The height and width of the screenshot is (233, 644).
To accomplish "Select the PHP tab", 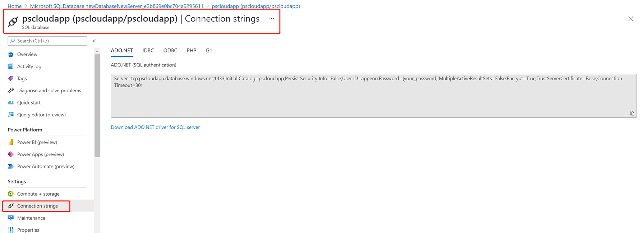I will pyautogui.click(x=192, y=51).
